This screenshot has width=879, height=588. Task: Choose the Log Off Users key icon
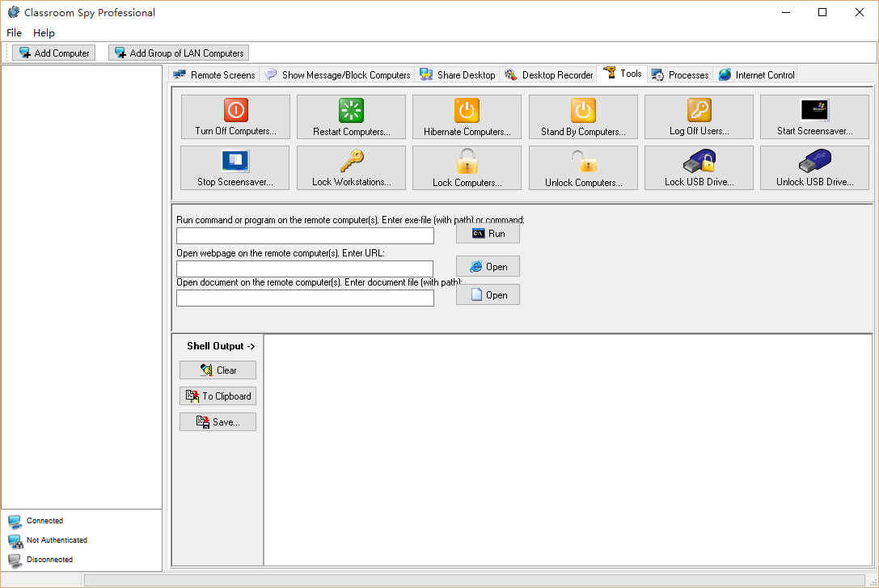point(699,110)
